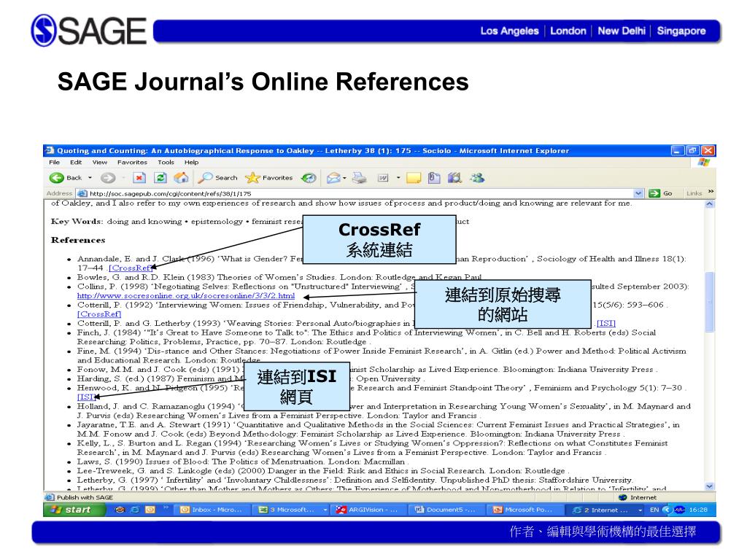Open the Inbox - Micro... taskbar button
This screenshot has width=747, height=560.
point(211,510)
